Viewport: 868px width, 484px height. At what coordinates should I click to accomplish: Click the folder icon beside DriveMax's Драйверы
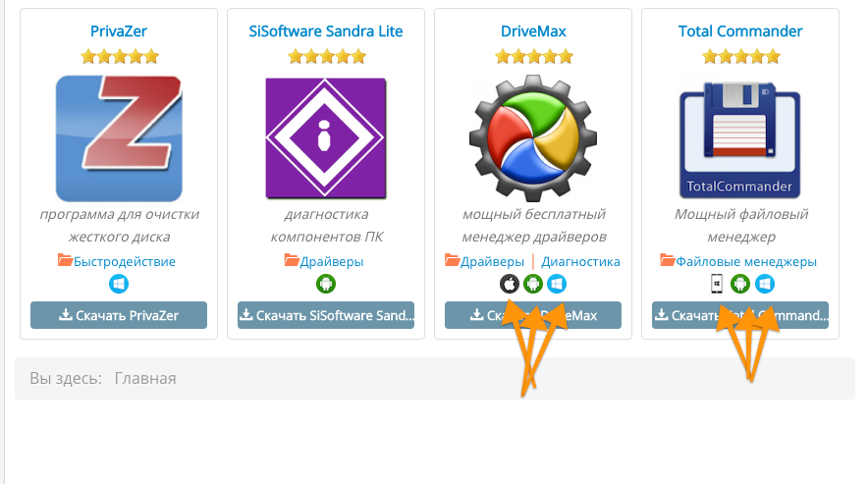pos(453,260)
